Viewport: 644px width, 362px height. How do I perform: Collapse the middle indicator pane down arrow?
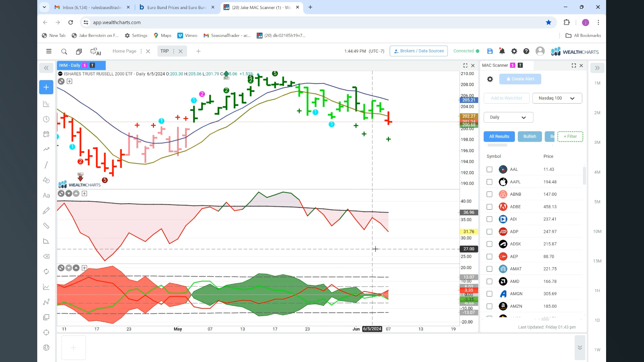69,193
